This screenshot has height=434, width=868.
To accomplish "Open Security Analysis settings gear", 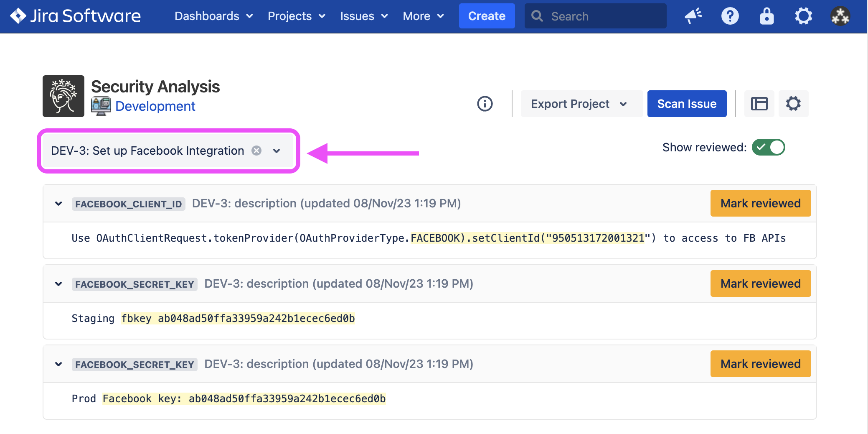I will point(793,104).
